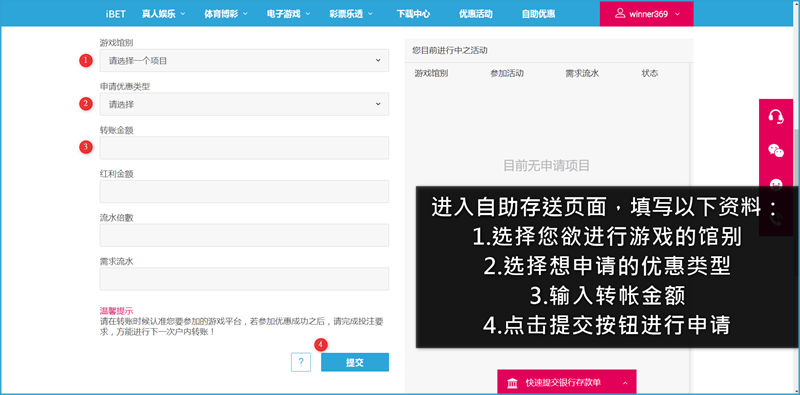Focus the 需求流水 input field
The height and width of the screenshot is (395, 800).
coord(244,279)
